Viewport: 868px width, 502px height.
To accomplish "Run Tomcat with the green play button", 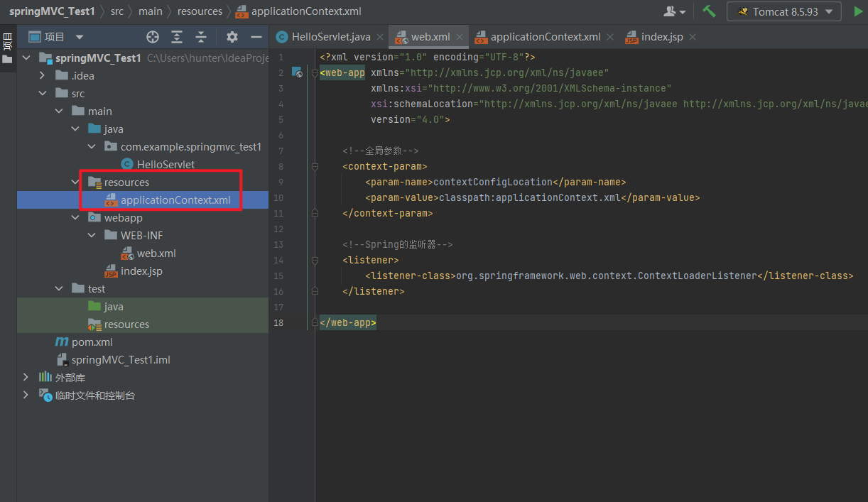I will (858, 11).
